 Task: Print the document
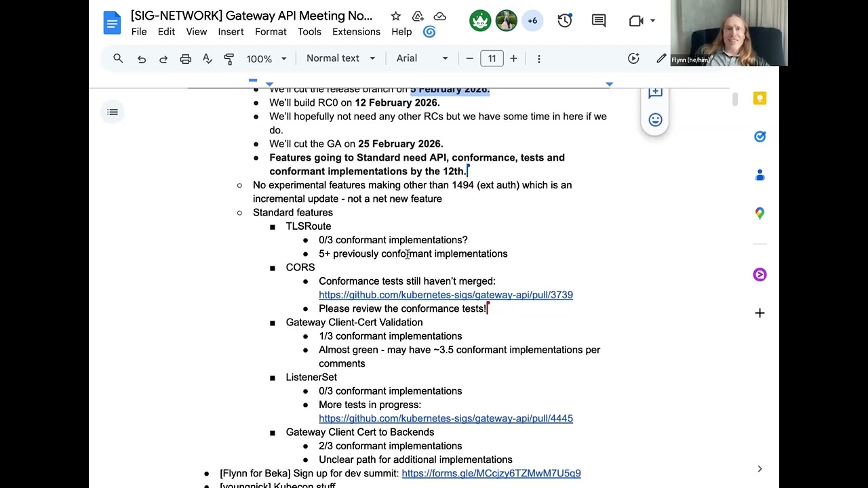pos(185,59)
